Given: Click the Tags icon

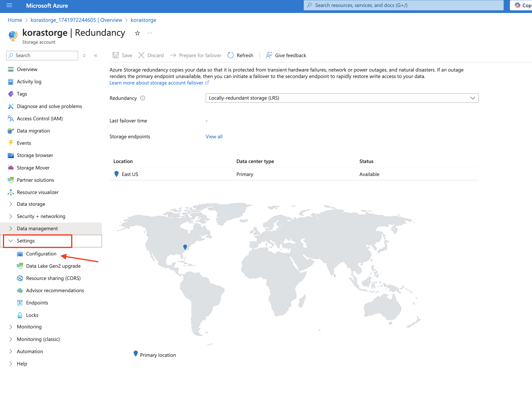Looking at the screenshot, I should (x=11, y=94).
